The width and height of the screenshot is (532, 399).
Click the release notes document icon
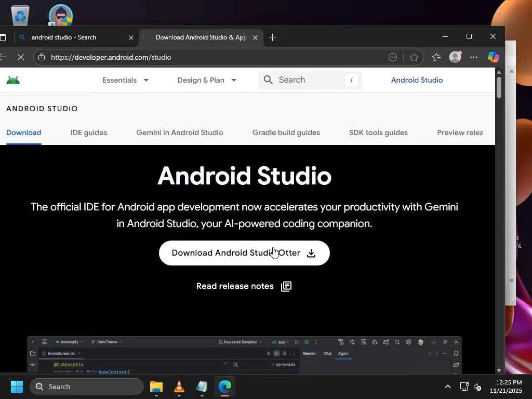tap(286, 286)
